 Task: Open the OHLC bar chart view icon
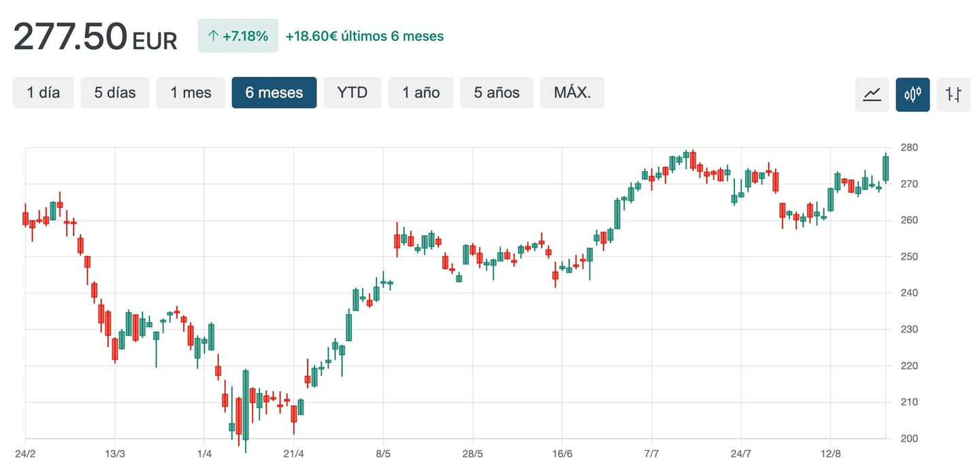(x=953, y=95)
